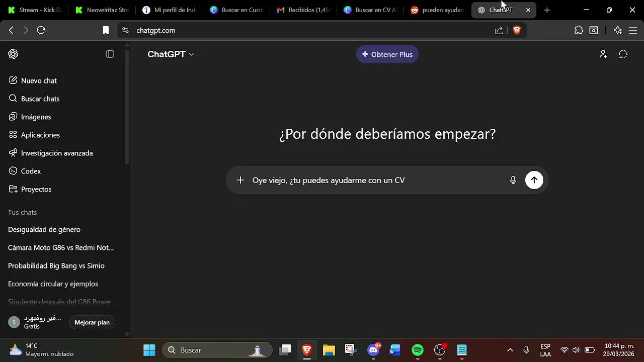Focus the prompt text input field
This screenshot has height=362, width=644.
(x=377, y=180)
